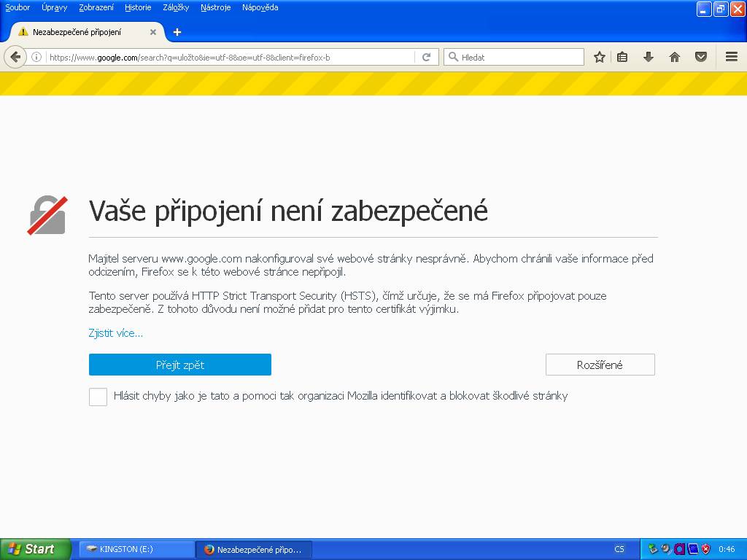This screenshot has height=560, width=747.
Task: Click the warning triangle icon on the tab
Action: 23,32
